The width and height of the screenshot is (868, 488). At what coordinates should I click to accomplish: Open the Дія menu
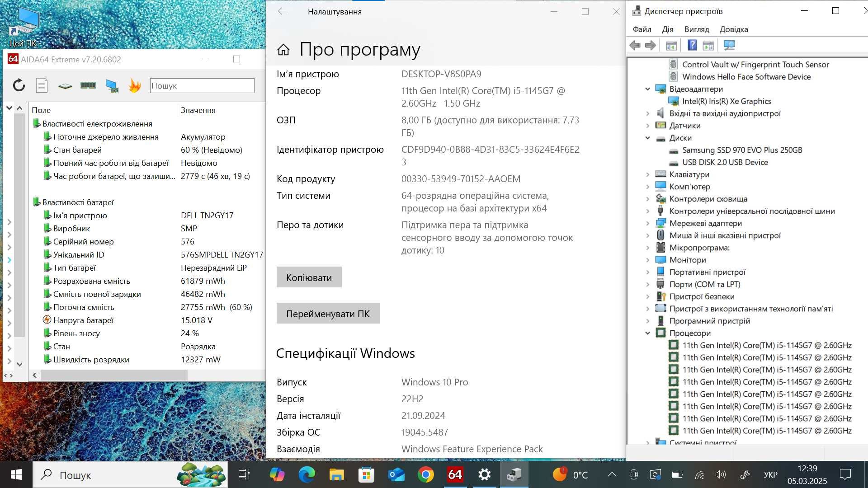(x=668, y=29)
